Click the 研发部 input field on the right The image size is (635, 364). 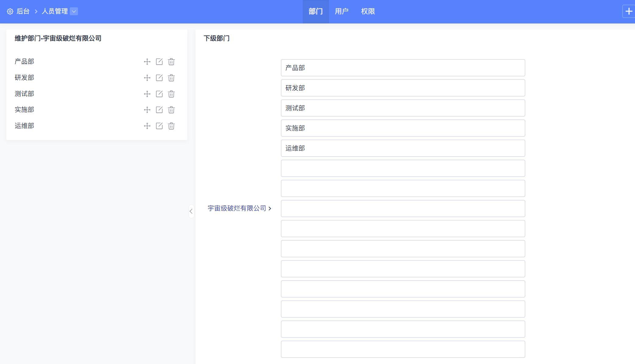(403, 88)
